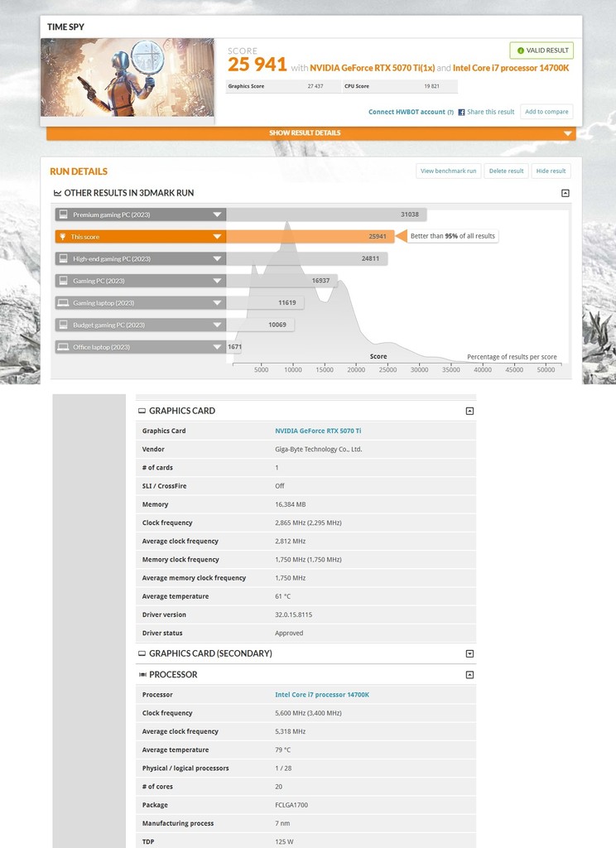This screenshot has height=848, width=616.
Task: Open the blue NVIDIA GeForce RTX 5070 Ti table link
Action: pos(318,431)
